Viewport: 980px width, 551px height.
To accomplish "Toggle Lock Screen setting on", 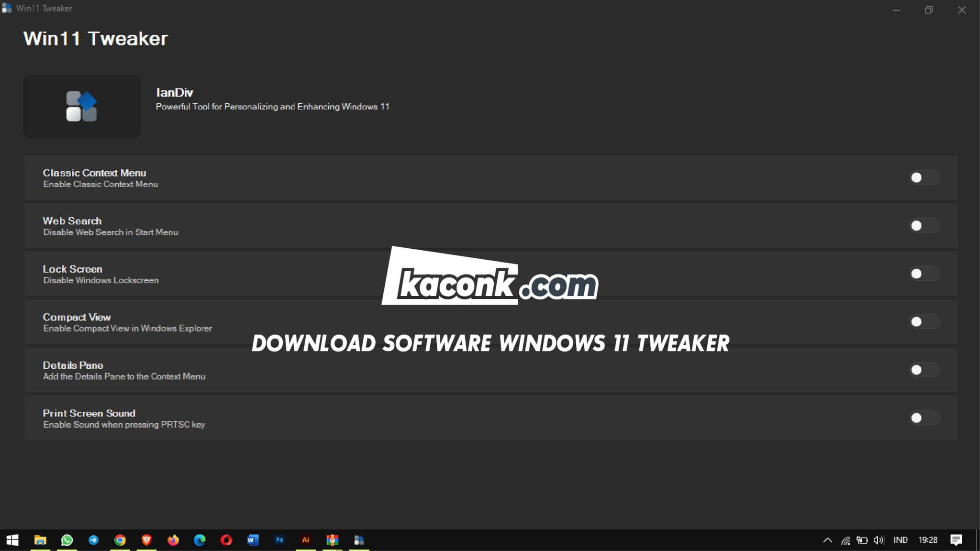I will pyautogui.click(x=924, y=274).
